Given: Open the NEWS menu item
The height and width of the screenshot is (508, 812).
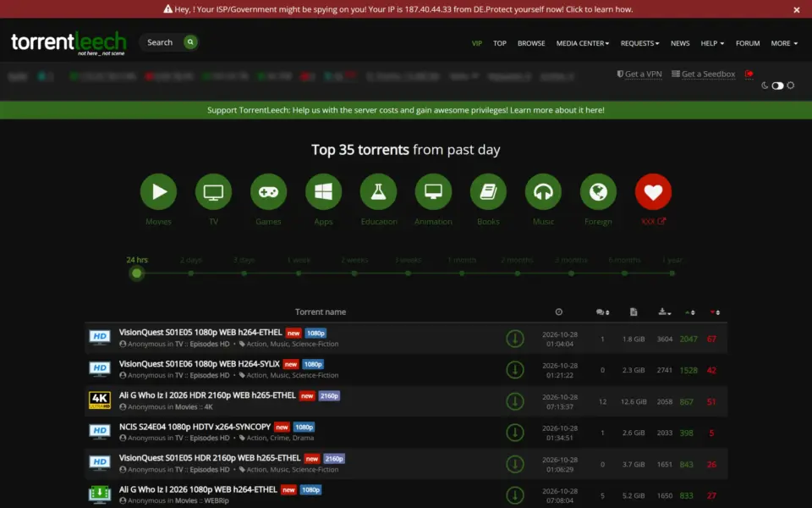Looking at the screenshot, I should [x=680, y=43].
